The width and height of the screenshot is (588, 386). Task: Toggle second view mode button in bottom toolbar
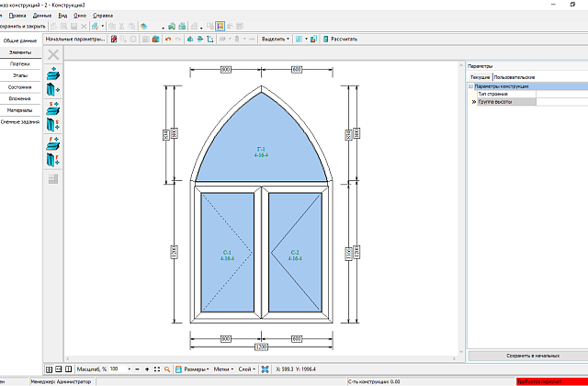[59, 369]
